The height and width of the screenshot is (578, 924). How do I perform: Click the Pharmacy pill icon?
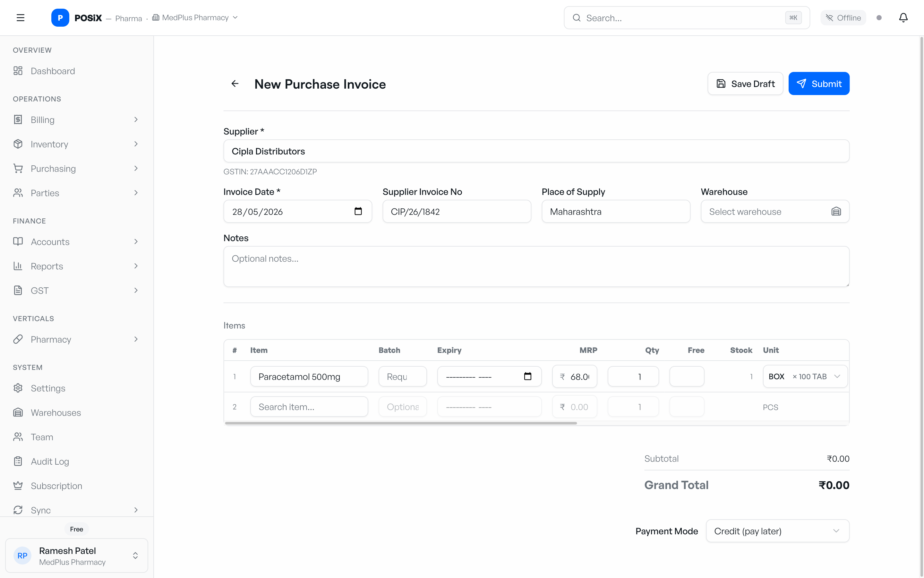tap(18, 339)
